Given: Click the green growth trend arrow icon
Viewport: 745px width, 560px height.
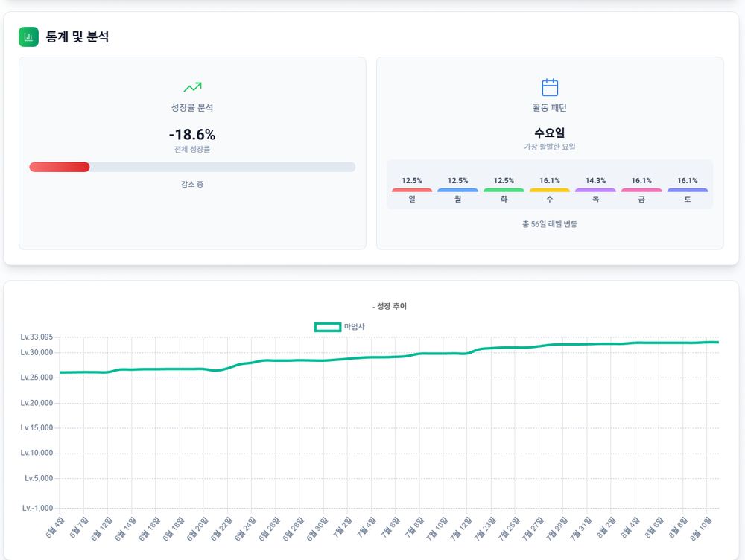Looking at the screenshot, I should tap(192, 87).
